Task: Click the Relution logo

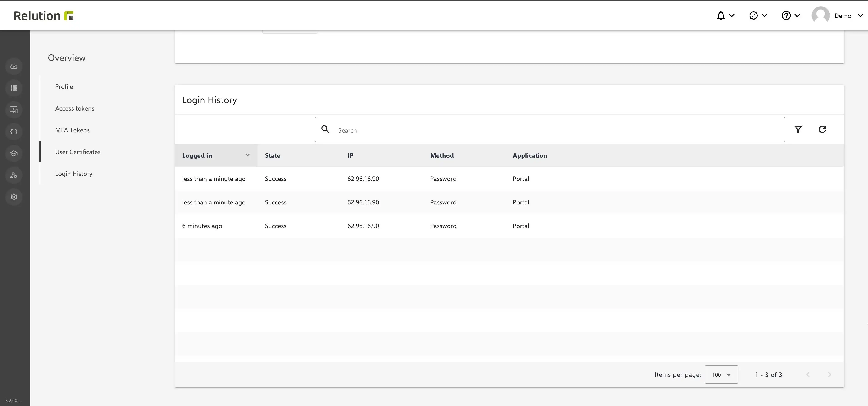Action: tap(43, 15)
